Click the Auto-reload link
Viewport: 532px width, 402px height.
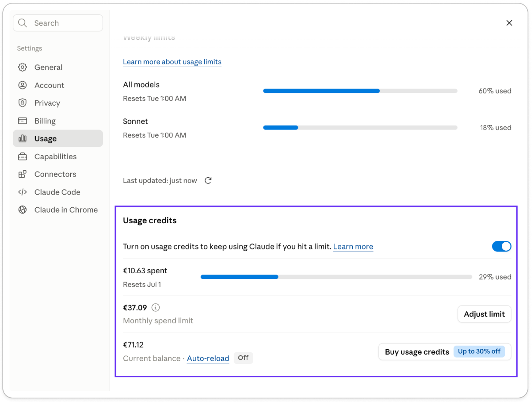(208, 358)
